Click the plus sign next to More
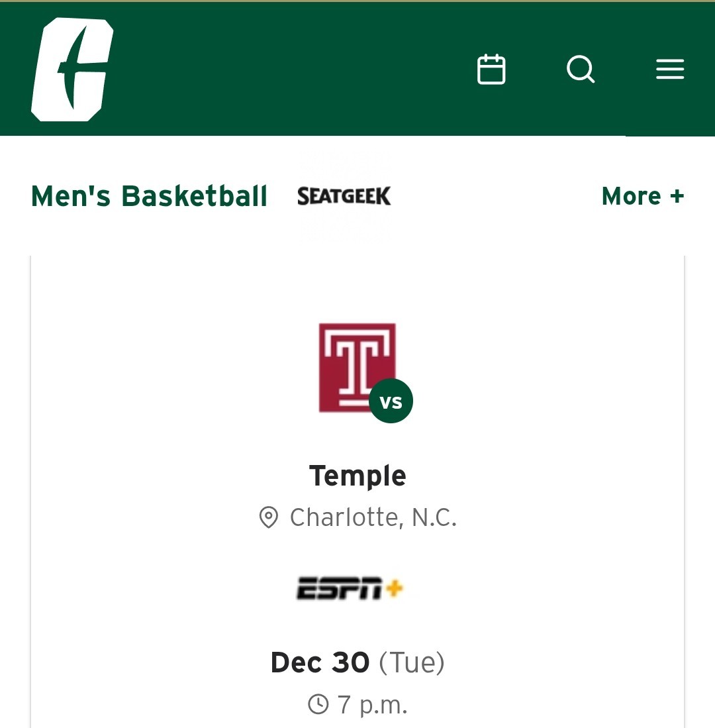This screenshot has width=715, height=728. [x=676, y=196]
